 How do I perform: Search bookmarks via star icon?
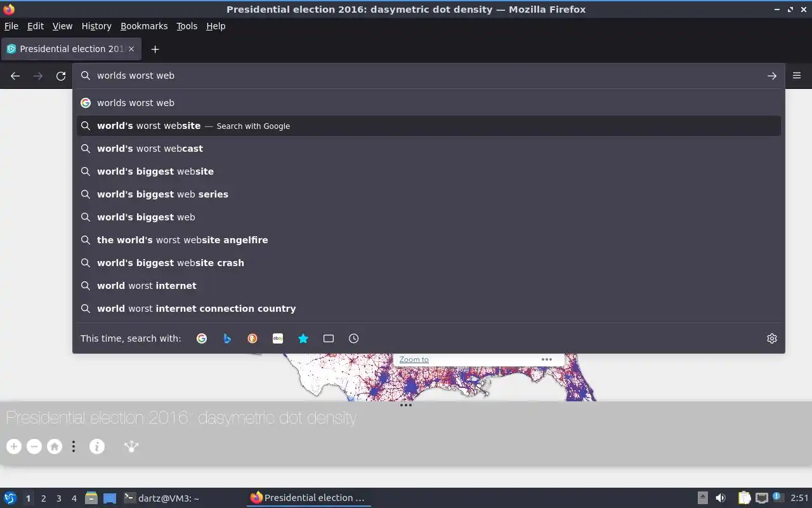pyautogui.click(x=303, y=338)
